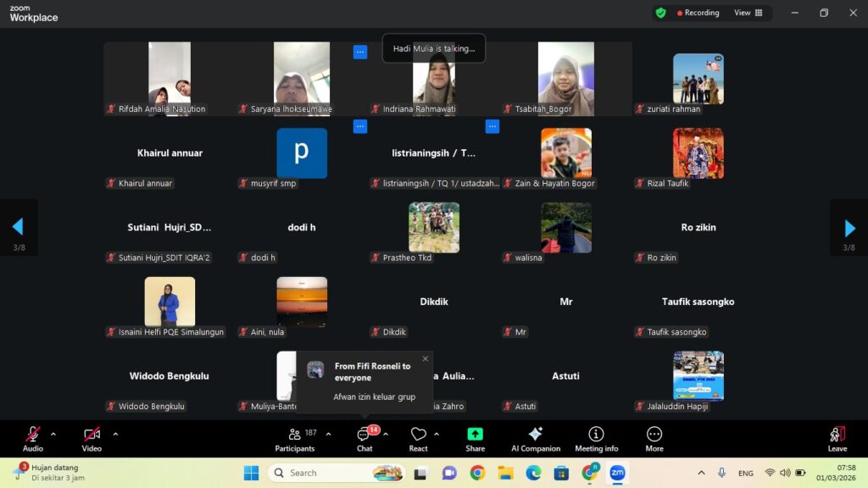Unmute using the Audio microphone icon
Image resolution: width=868 pixels, height=488 pixels.
click(x=33, y=435)
